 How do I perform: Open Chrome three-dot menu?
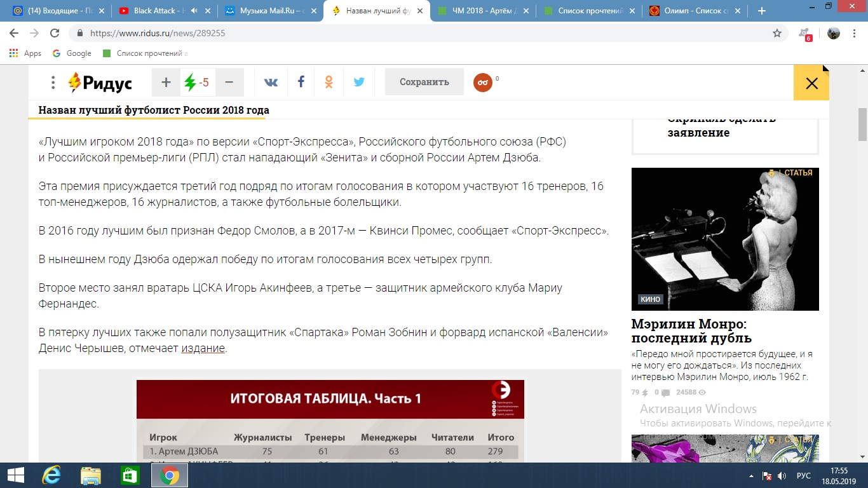[854, 33]
